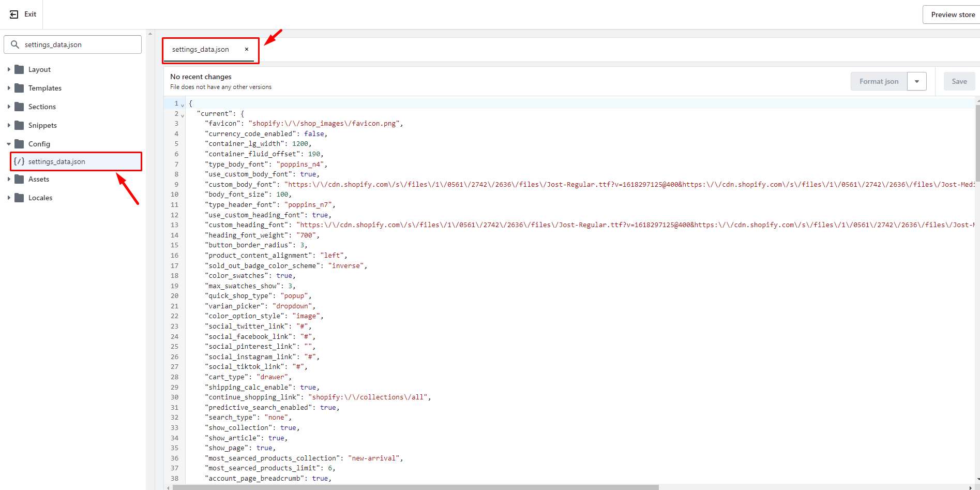Collapse the Config folder arrow
Viewport: 980px width, 490px height.
tap(9, 144)
